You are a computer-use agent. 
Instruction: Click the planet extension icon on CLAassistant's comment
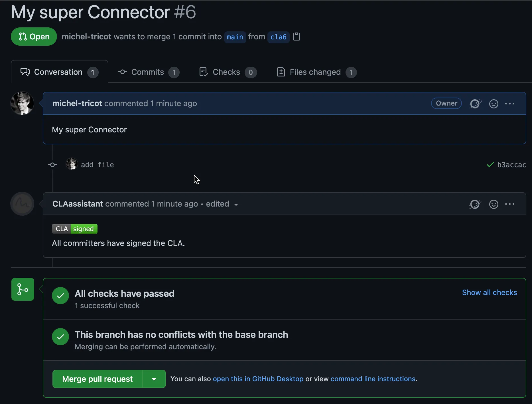475,204
